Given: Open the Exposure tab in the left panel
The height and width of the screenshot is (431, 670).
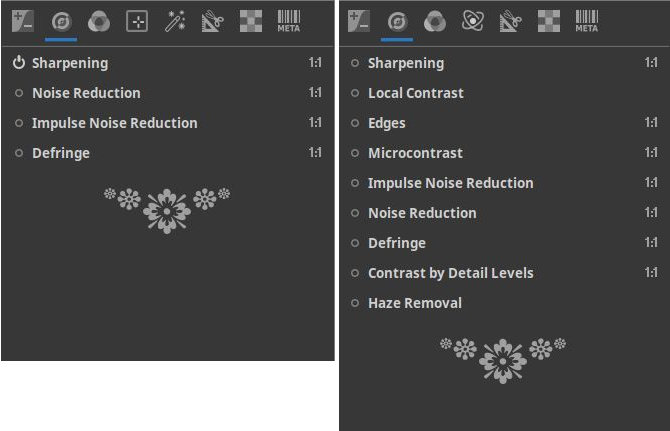Looking at the screenshot, I should pos(23,21).
